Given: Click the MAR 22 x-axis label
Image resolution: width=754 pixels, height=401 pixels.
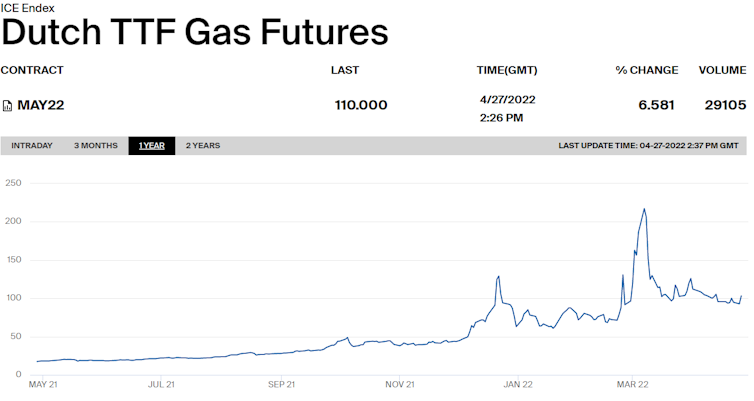Looking at the screenshot, I should [630, 384].
